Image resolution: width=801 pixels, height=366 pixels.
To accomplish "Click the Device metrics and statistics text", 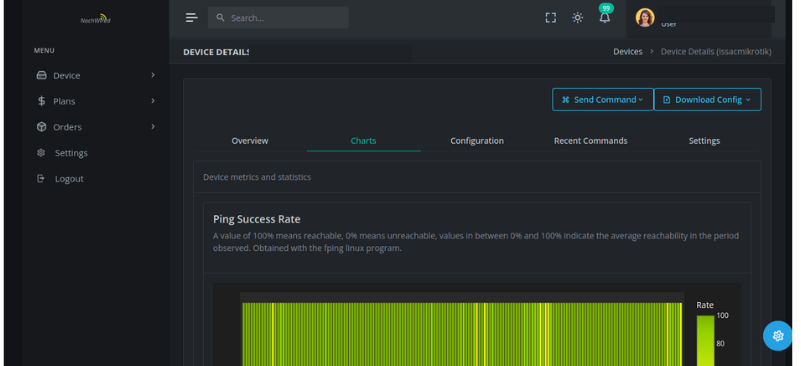I will 257,177.
